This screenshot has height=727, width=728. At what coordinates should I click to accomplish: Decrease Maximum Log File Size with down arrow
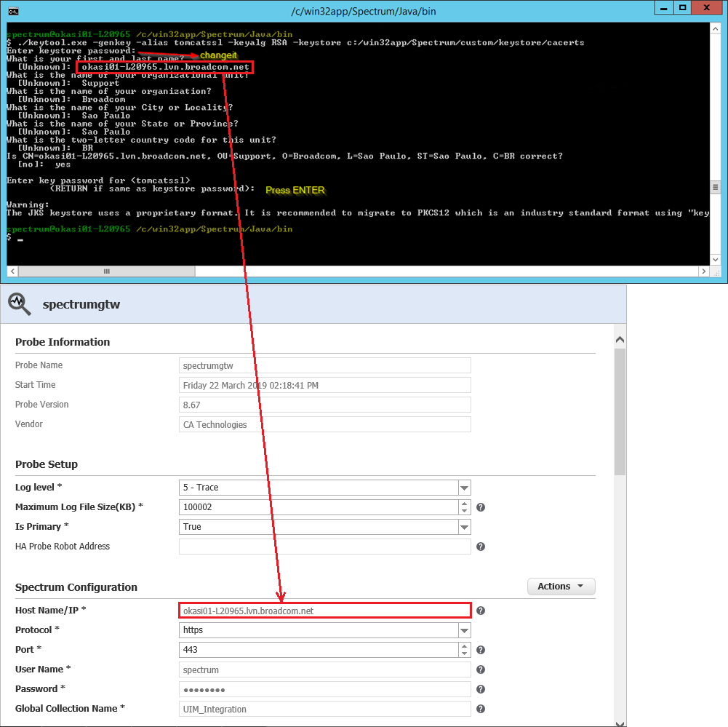464,511
